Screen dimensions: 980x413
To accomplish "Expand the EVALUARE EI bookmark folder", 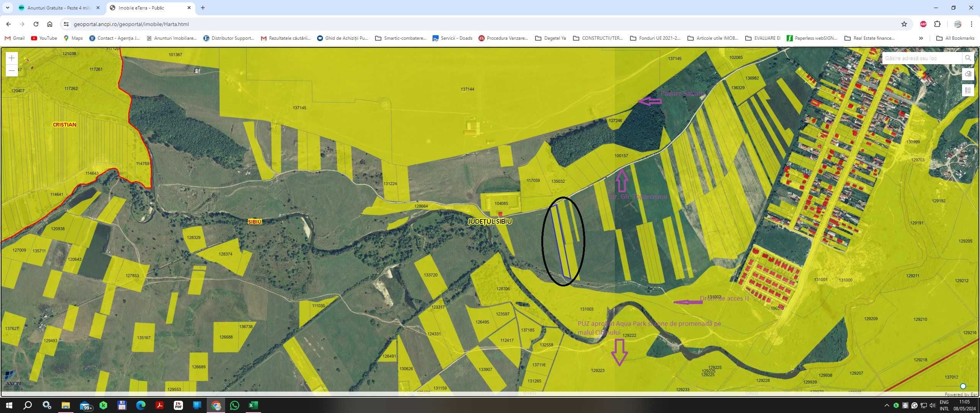I will point(763,38).
